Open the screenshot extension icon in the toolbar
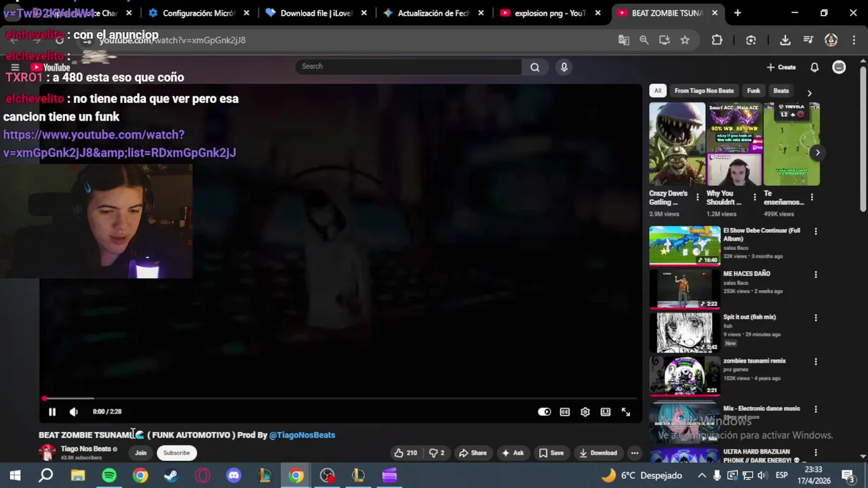868x488 pixels. 751,40
